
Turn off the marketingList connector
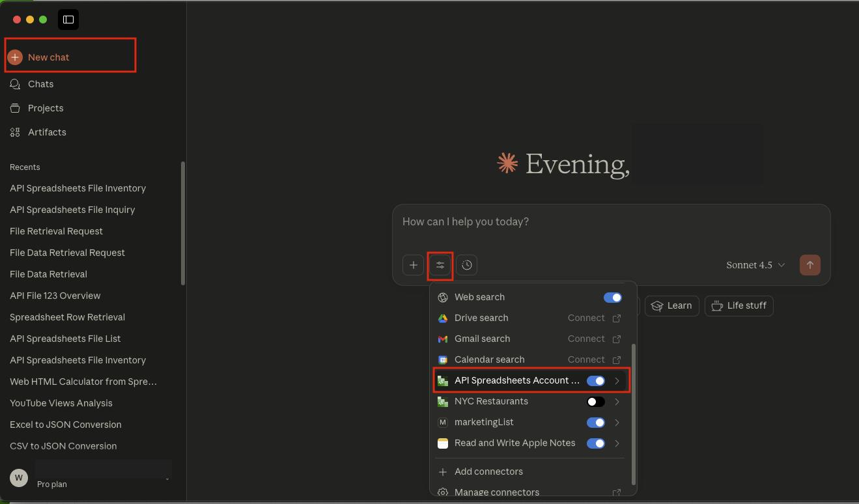596,422
